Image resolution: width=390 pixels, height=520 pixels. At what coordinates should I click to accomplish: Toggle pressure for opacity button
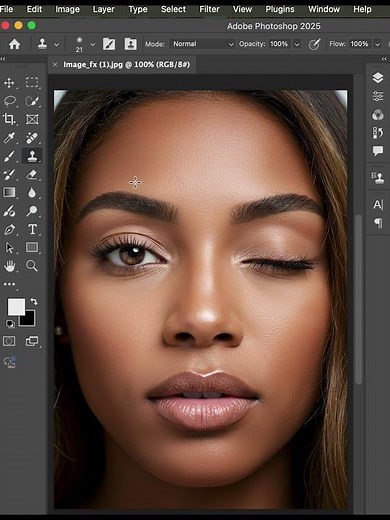coord(314,44)
